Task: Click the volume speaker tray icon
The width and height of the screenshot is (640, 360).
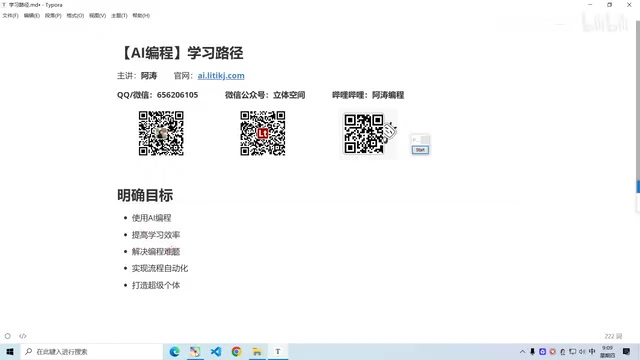Action: (x=582, y=351)
